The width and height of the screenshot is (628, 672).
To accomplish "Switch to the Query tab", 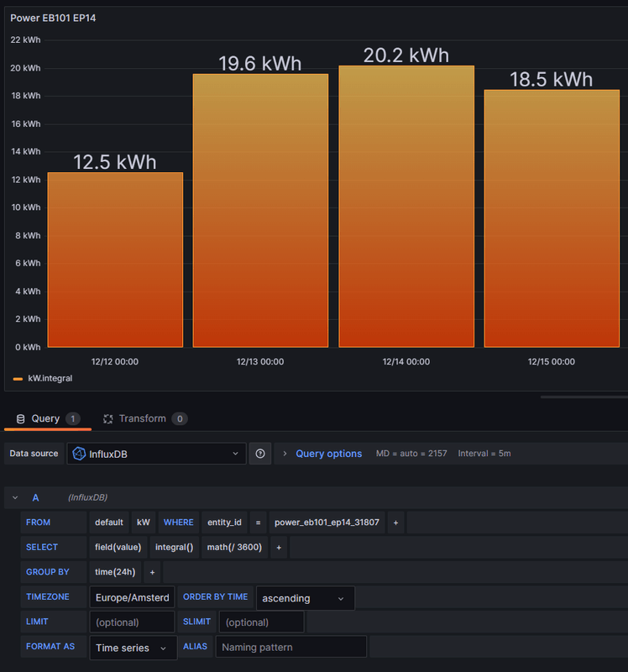I will pos(45,418).
